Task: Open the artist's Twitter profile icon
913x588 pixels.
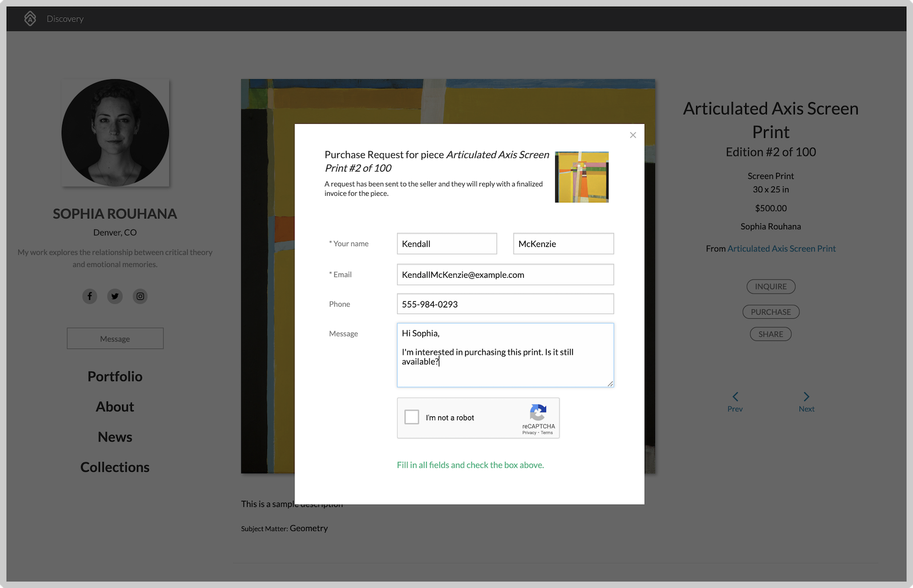Action: coord(115,296)
